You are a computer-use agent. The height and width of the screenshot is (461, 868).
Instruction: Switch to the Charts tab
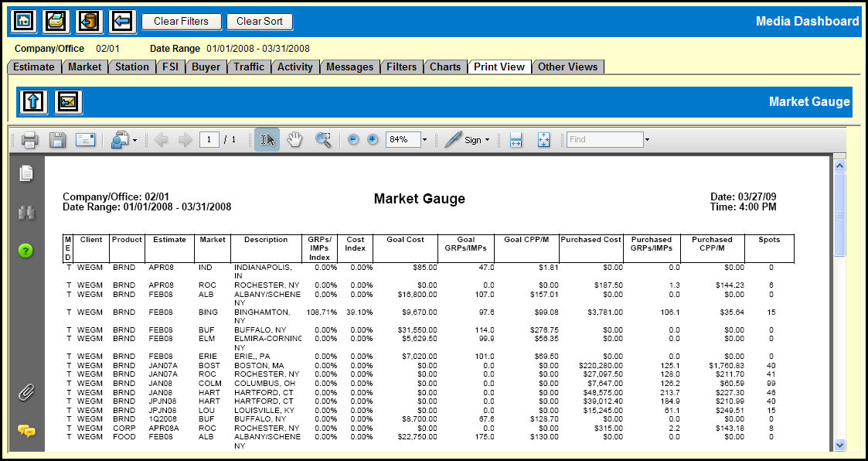click(445, 67)
